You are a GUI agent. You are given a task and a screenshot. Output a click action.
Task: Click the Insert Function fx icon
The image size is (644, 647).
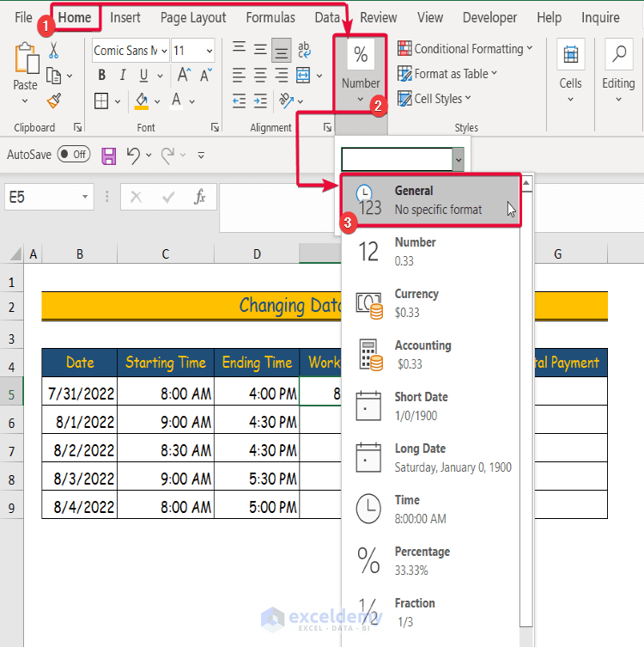pos(200,198)
